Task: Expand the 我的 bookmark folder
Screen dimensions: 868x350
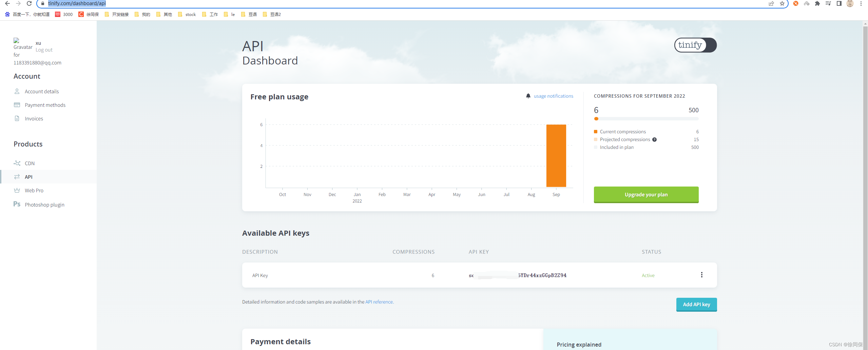Action: pyautogui.click(x=142, y=14)
